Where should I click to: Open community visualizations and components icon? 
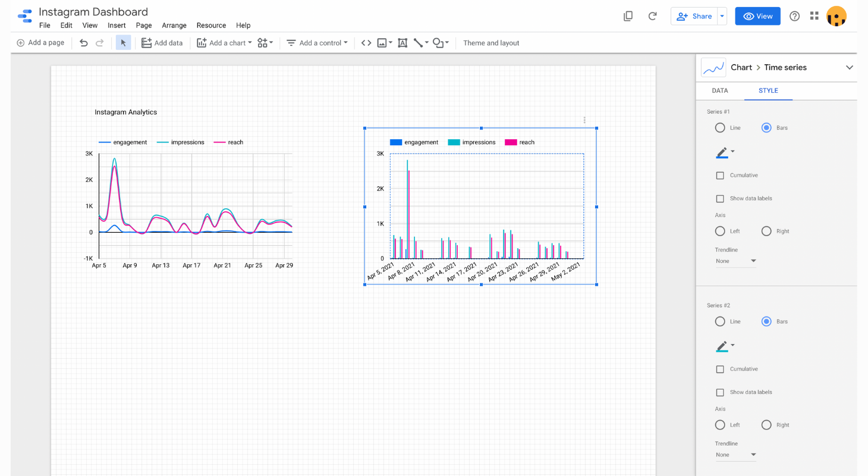[x=265, y=43]
